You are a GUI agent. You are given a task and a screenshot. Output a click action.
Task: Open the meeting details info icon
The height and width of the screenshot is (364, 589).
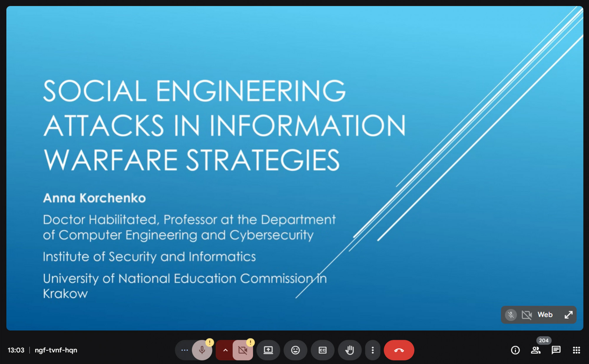point(515,350)
